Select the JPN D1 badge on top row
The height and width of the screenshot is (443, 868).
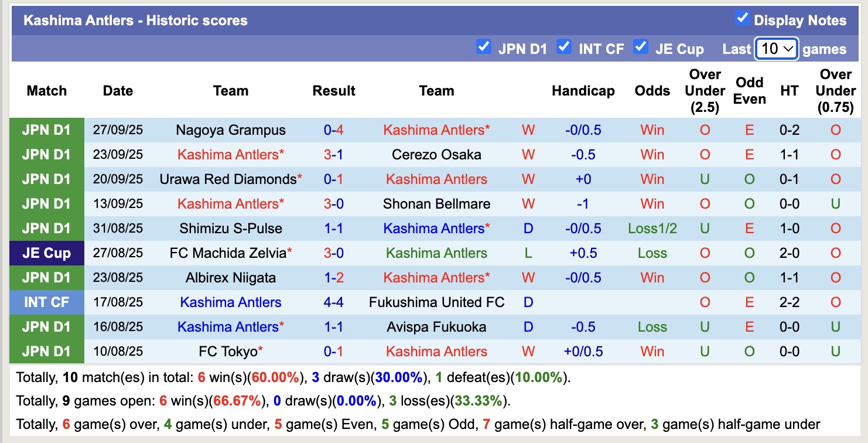click(x=46, y=130)
